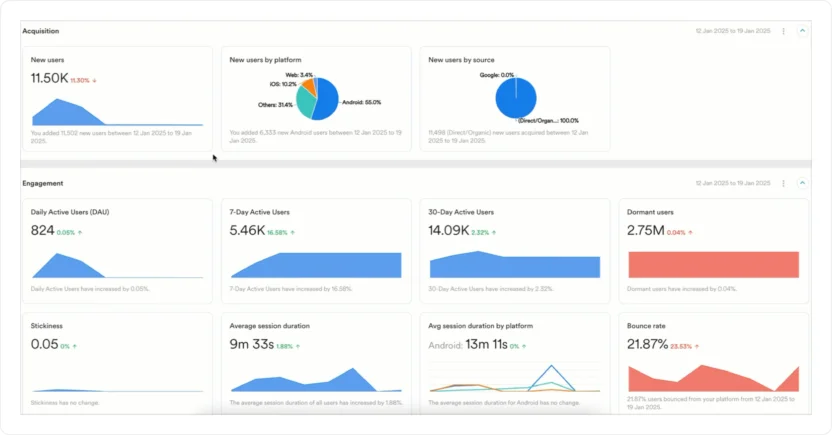Click the 9m 33s value

252,344
